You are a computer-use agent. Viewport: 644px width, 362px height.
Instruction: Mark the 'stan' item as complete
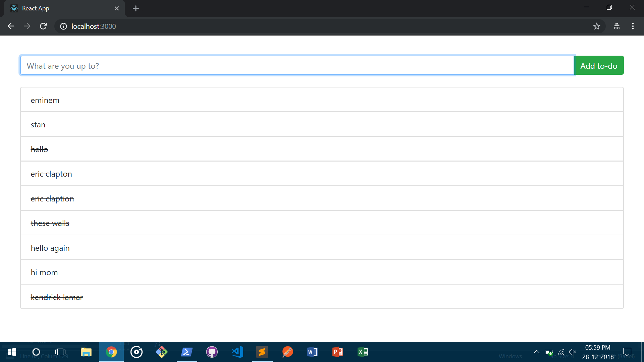coord(38,125)
